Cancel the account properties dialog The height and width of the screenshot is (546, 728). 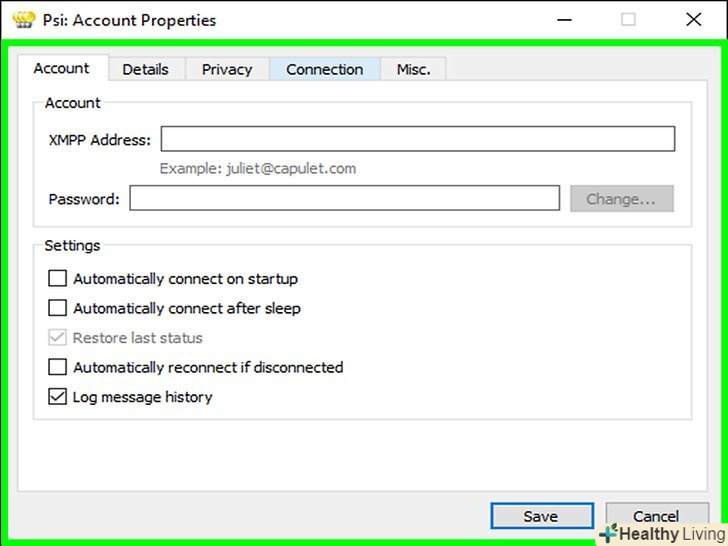pos(657,515)
